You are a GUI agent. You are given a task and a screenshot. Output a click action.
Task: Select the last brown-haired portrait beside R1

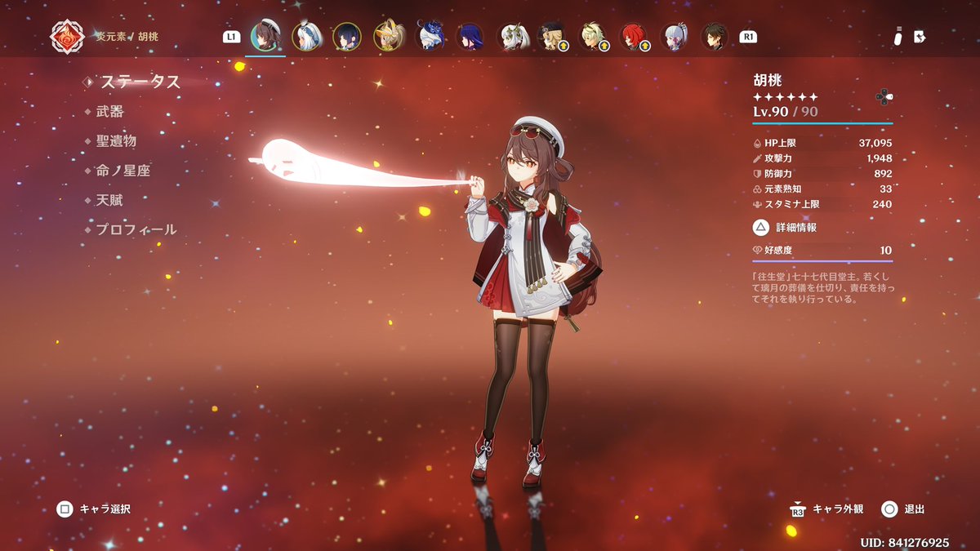(x=715, y=36)
